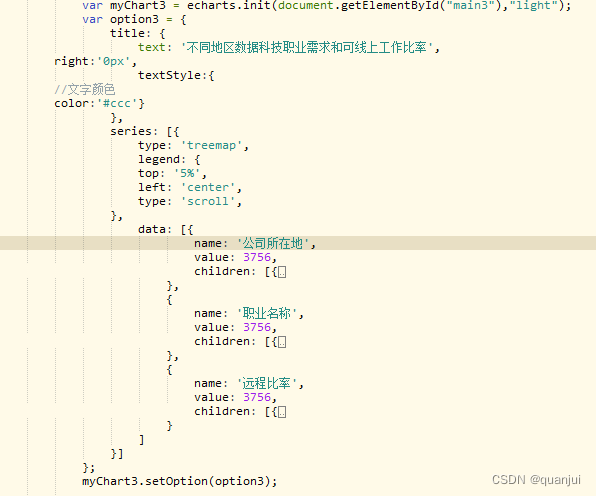The width and height of the screenshot is (596, 496).
Task: Click value 3756 under 公司所在地
Action: [x=257, y=257]
